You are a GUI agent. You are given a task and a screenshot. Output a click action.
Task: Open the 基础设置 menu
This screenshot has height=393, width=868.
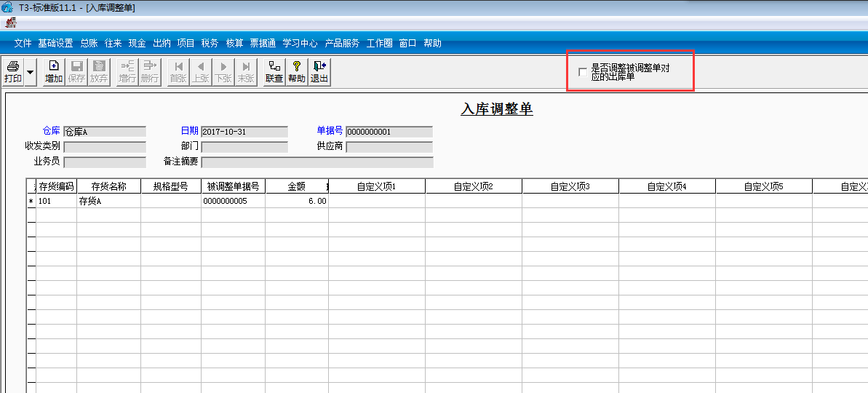tap(55, 43)
